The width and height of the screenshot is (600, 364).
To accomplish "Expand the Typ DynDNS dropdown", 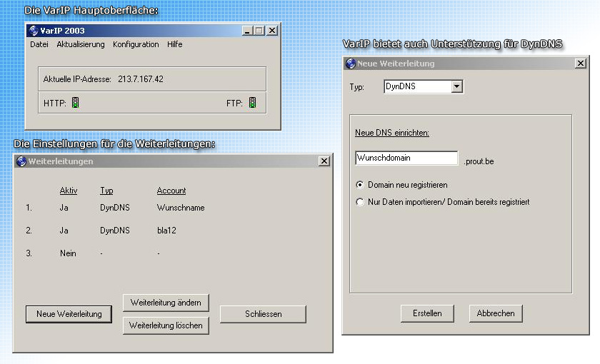I will click(x=456, y=86).
